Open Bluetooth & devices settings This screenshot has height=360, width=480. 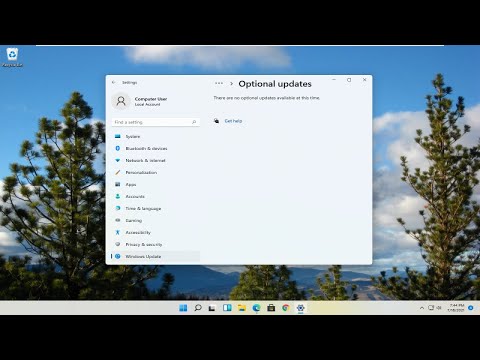[x=156, y=148]
